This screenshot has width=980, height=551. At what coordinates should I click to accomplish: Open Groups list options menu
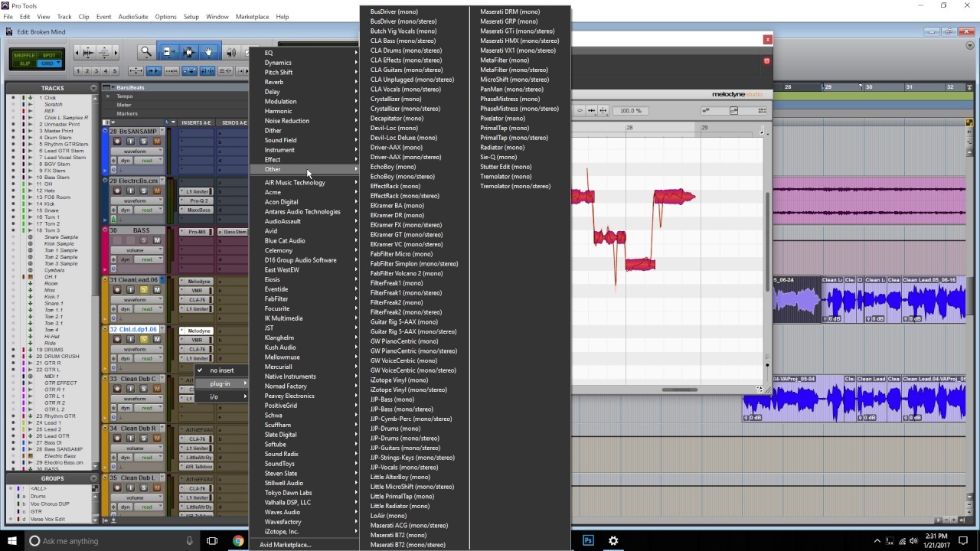[x=93, y=478]
